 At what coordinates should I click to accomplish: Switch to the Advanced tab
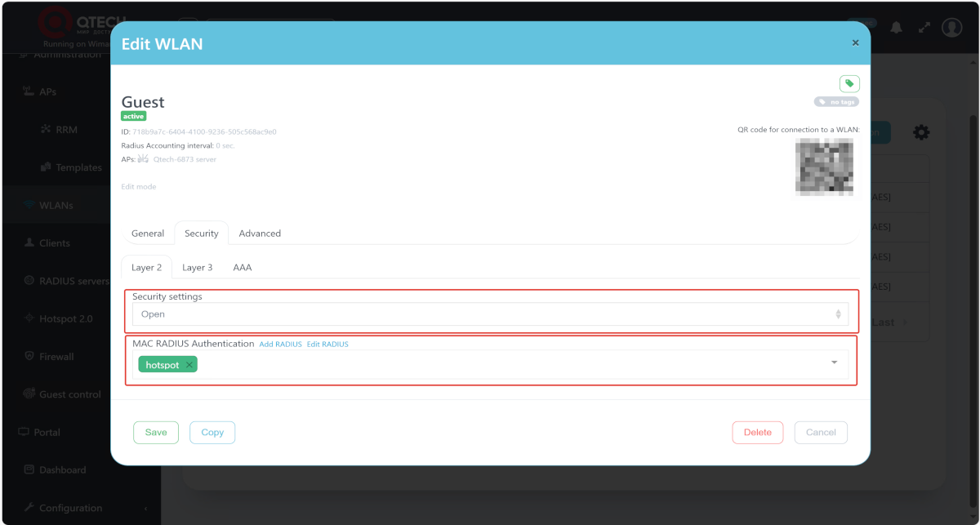[260, 234]
